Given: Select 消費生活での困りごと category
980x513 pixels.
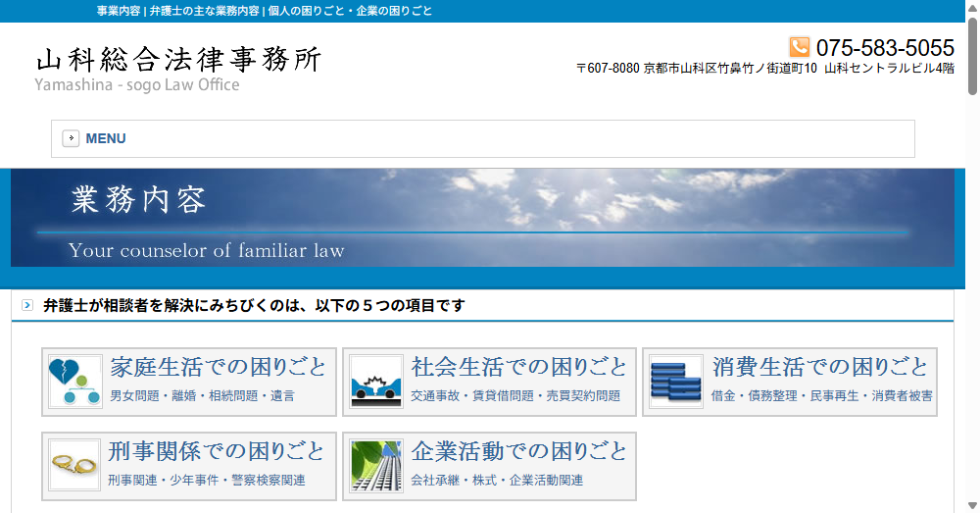Looking at the screenshot, I should pyautogui.click(x=819, y=368).
